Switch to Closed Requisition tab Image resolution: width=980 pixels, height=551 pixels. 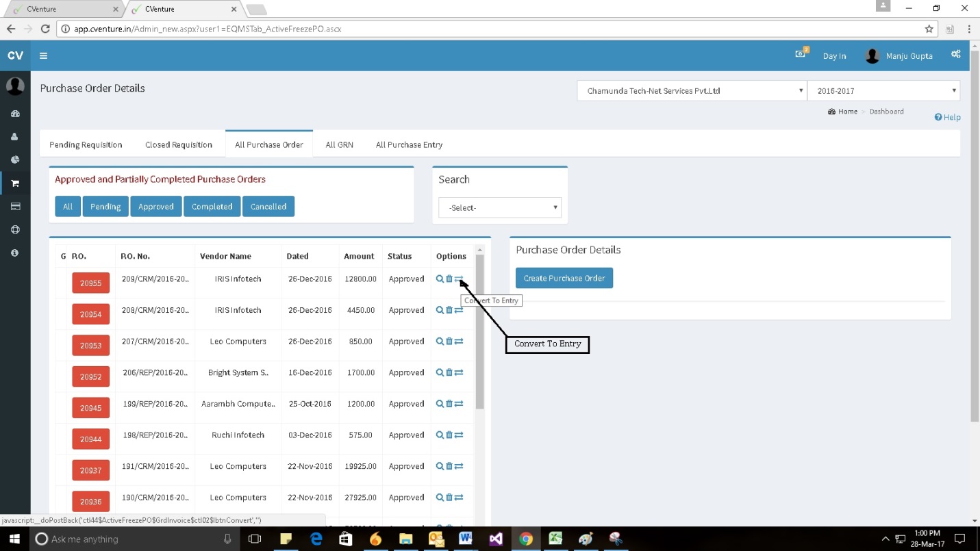tap(179, 144)
